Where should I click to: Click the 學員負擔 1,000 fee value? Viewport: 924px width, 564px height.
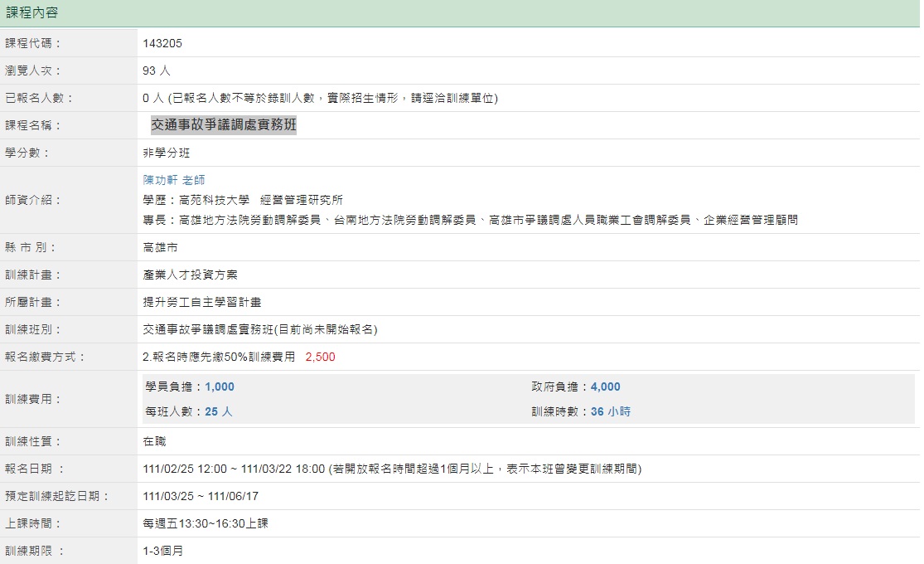point(220,387)
